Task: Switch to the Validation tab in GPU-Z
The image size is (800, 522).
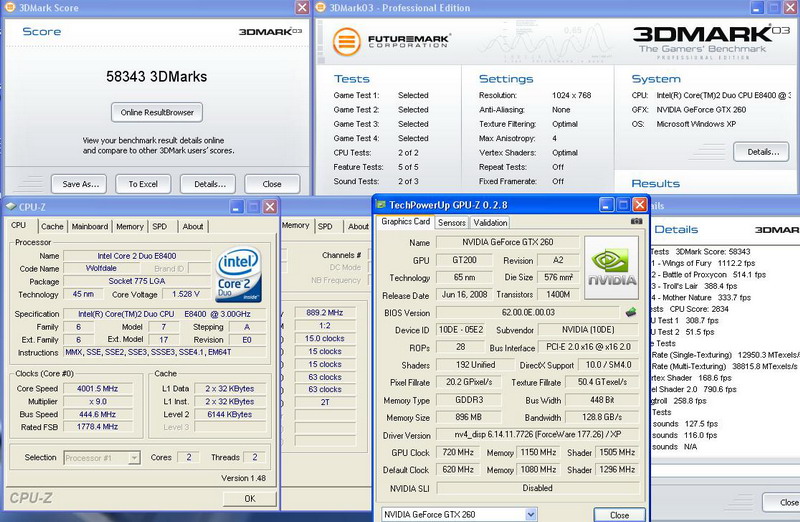Action: coord(490,222)
